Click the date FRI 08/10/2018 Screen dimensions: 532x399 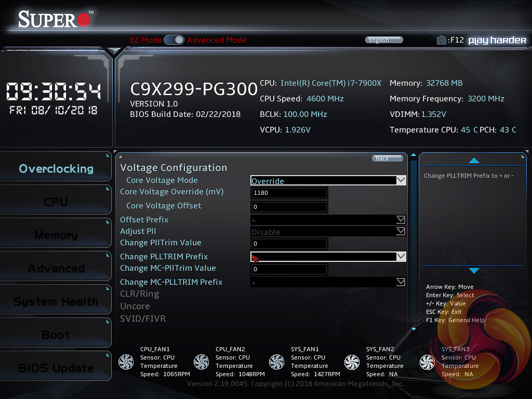pos(54,110)
